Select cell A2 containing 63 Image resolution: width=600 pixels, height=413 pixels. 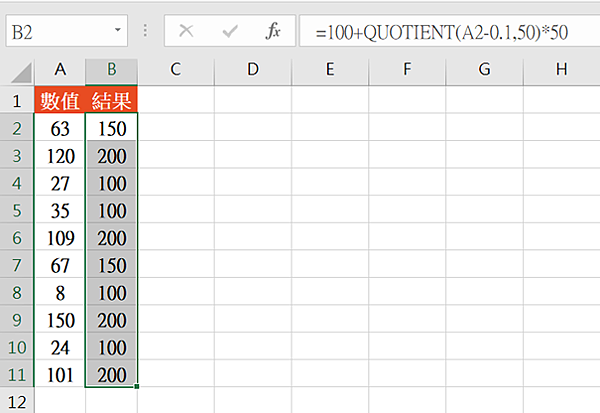60,128
